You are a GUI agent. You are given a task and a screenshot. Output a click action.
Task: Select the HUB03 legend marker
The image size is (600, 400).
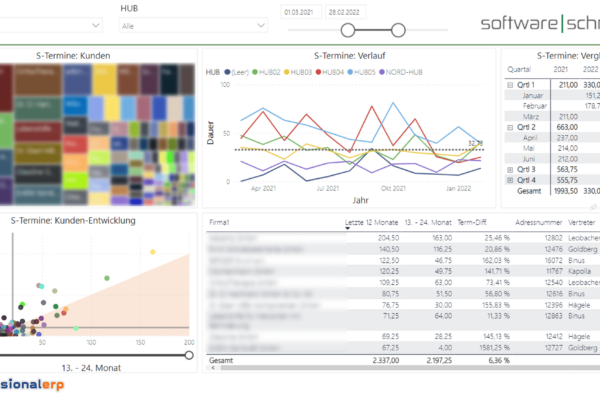coord(287,72)
